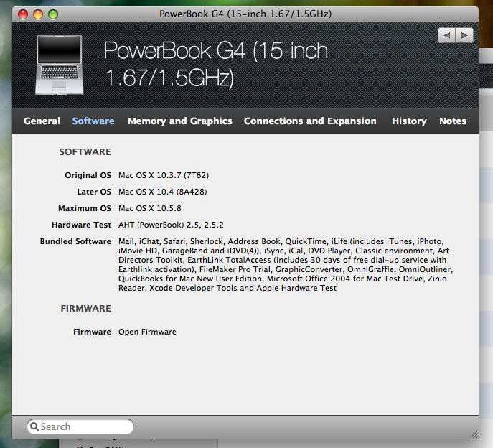Click large PowerBook G4 heading

(x=216, y=64)
